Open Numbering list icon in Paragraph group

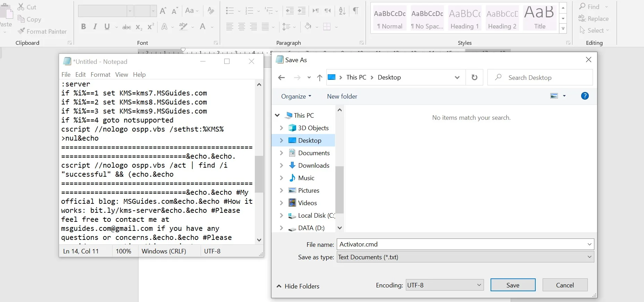click(249, 11)
